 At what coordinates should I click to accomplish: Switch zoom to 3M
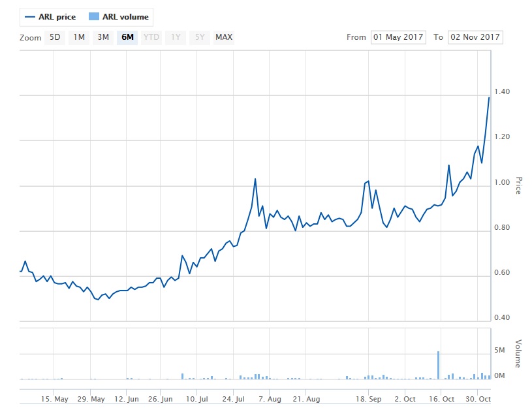pos(103,37)
